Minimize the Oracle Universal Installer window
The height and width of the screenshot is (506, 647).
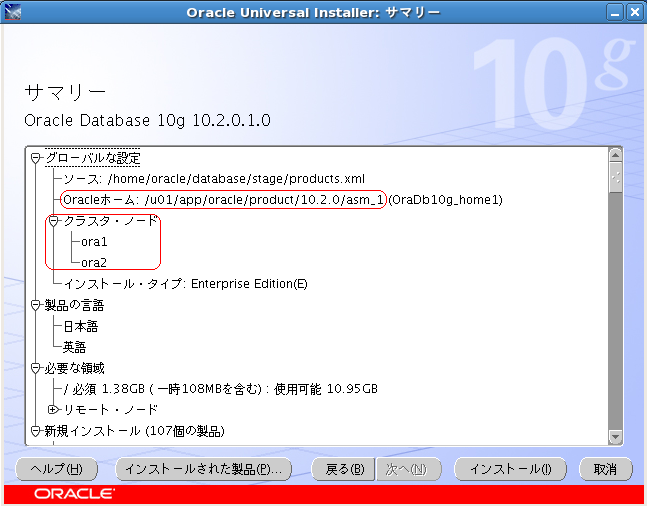click(614, 12)
